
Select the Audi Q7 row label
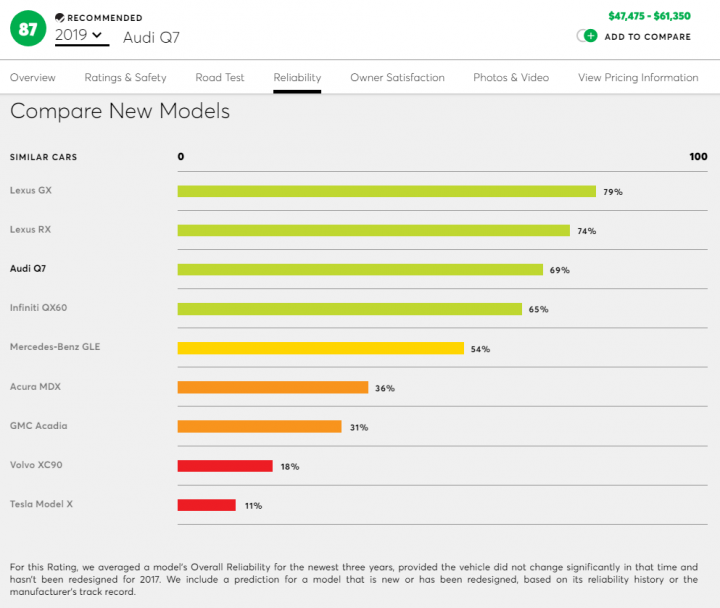tap(28, 268)
